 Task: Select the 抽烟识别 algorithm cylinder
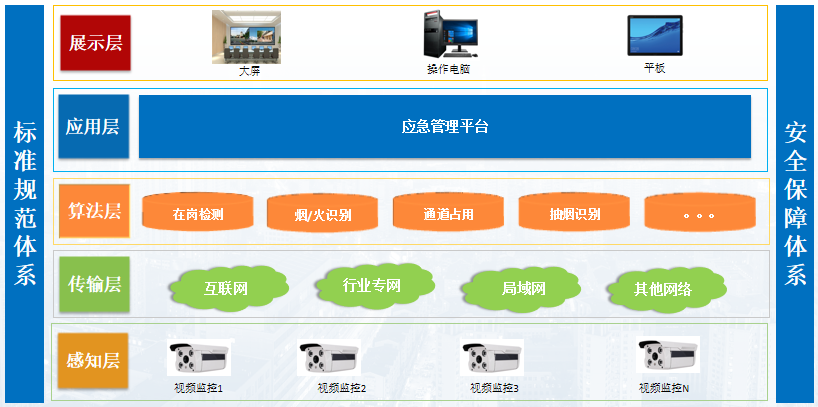[574, 212]
